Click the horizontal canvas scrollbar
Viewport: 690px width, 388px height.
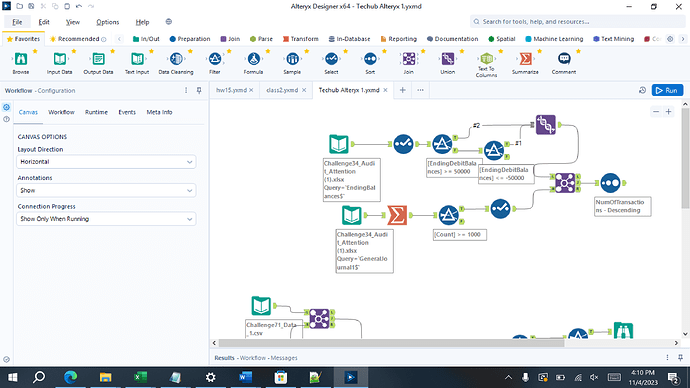click(392, 343)
